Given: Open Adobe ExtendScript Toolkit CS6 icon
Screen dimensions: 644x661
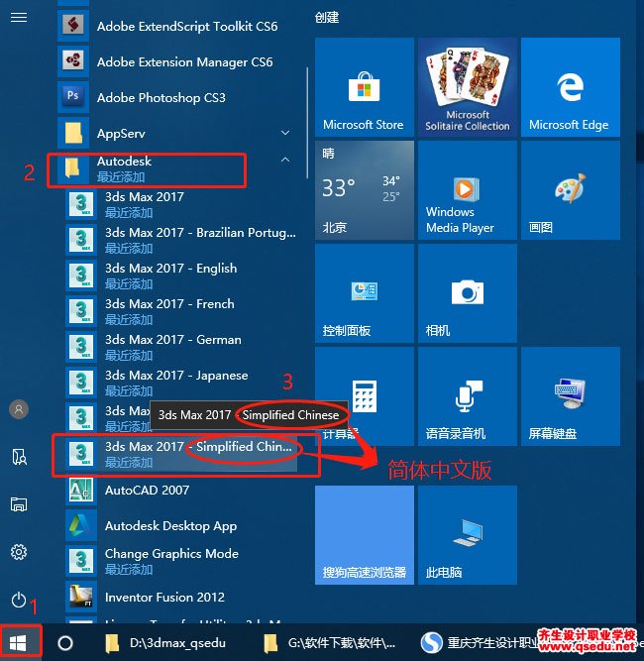Looking at the screenshot, I should [x=73, y=26].
